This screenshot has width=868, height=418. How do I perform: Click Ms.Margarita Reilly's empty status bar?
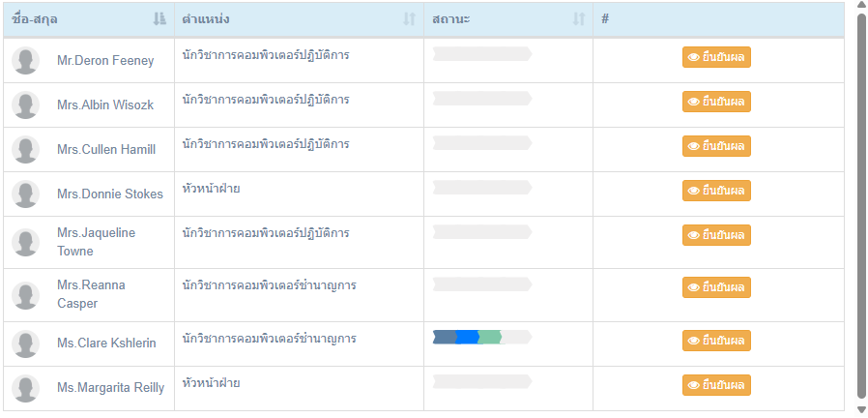pyautogui.click(x=482, y=381)
